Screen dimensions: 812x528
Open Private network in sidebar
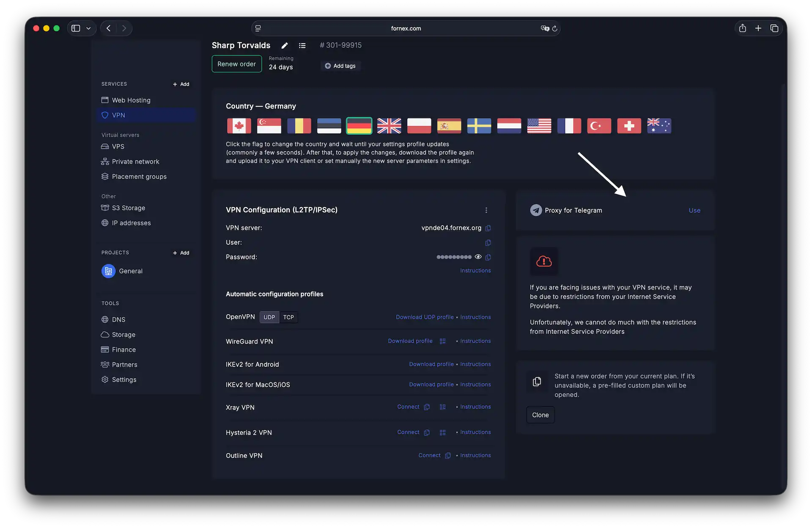[x=146, y=162]
